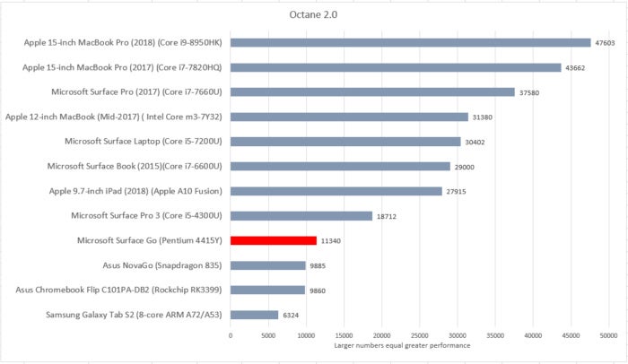This screenshot has width=628, height=364.
Task: Select the bar with value 37580
Action: point(372,92)
